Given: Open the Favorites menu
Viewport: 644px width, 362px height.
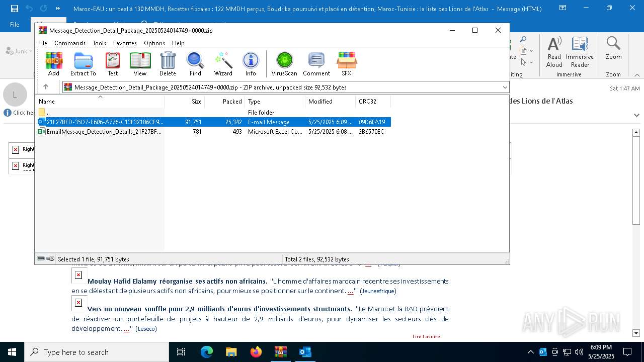Looking at the screenshot, I should coord(125,43).
